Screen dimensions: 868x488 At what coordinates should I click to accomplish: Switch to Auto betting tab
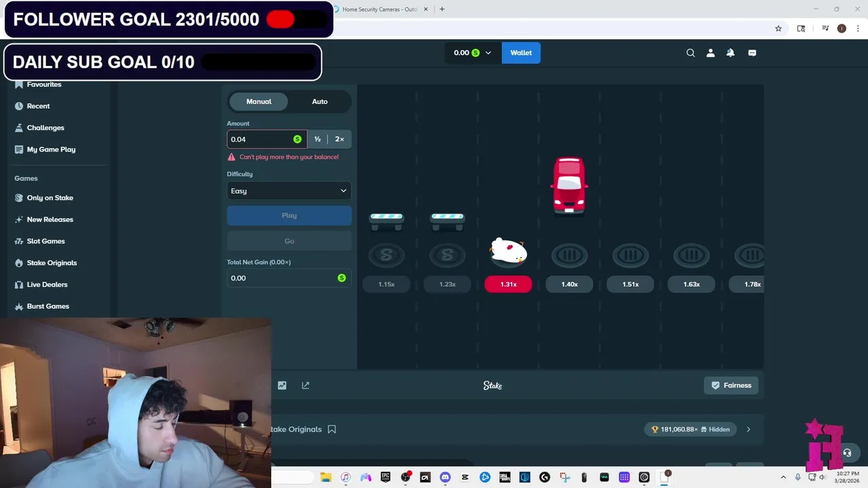coord(319,102)
